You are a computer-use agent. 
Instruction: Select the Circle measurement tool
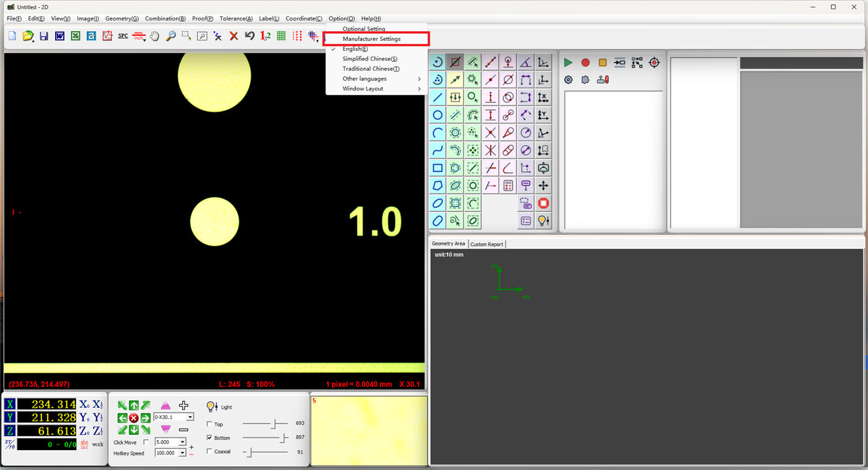(438, 115)
